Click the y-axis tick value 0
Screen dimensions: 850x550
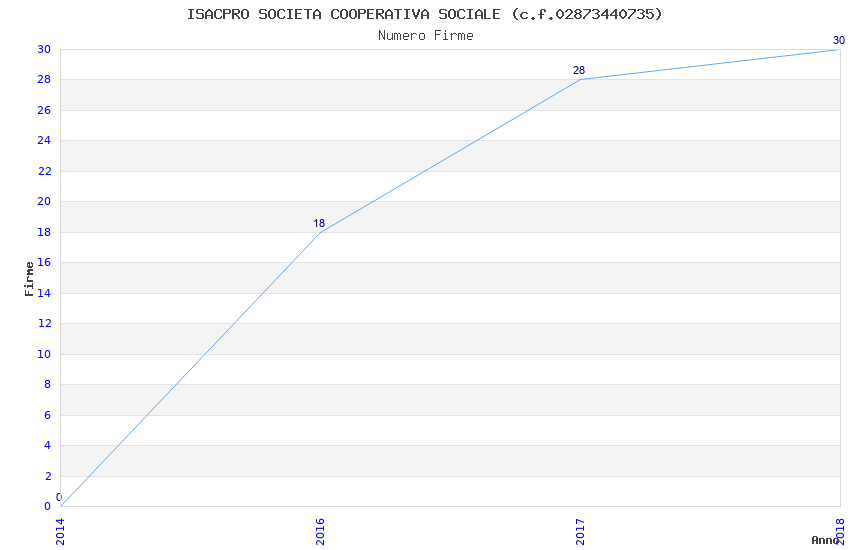click(48, 506)
